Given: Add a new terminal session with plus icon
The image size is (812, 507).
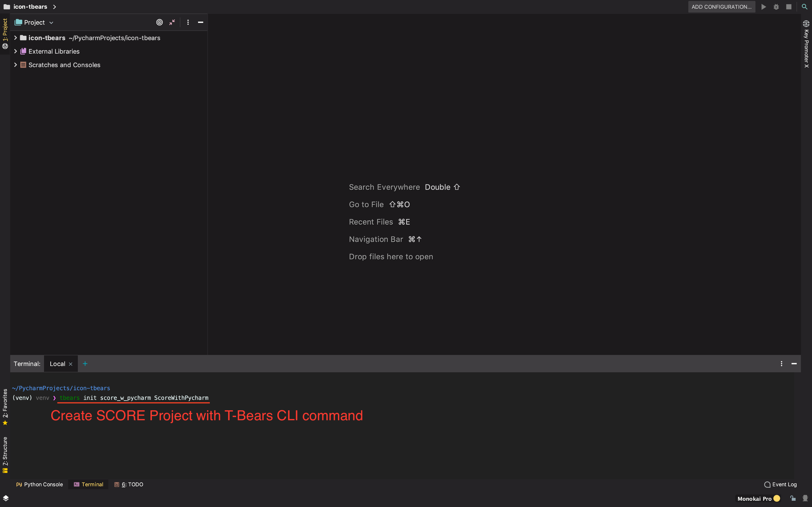Looking at the screenshot, I should (85, 364).
